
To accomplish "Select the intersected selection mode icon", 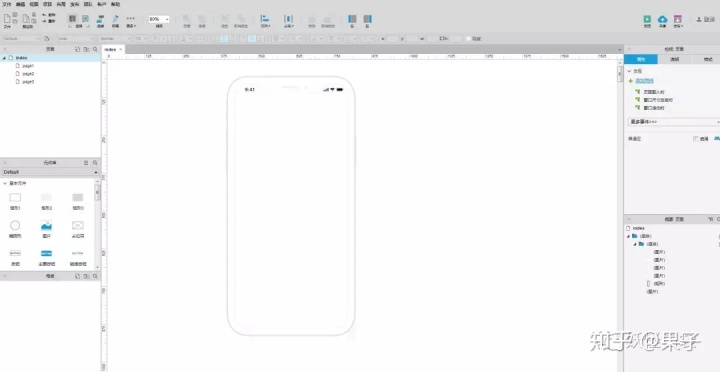I will pyautogui.click(x=72, y=19).
